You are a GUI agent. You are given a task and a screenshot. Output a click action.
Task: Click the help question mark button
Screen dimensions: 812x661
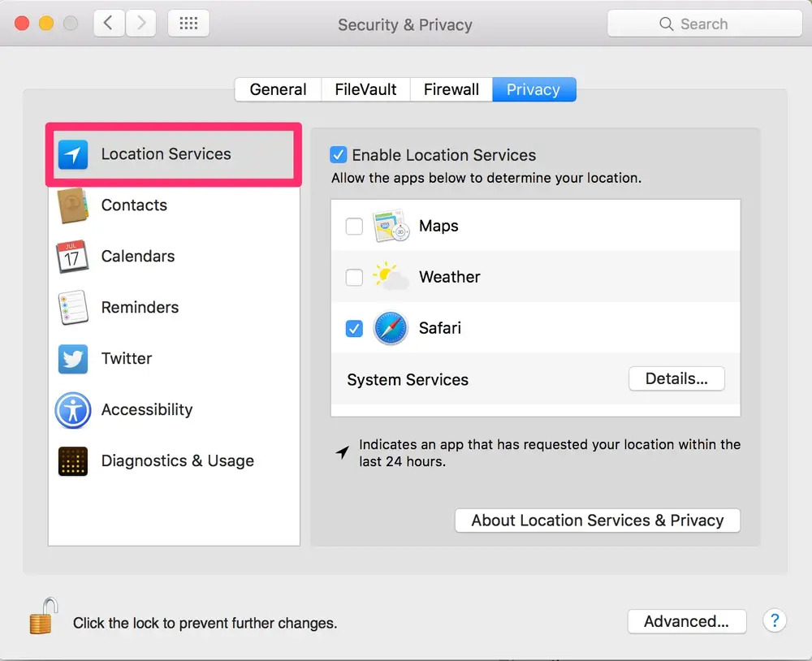click(774, 621)
